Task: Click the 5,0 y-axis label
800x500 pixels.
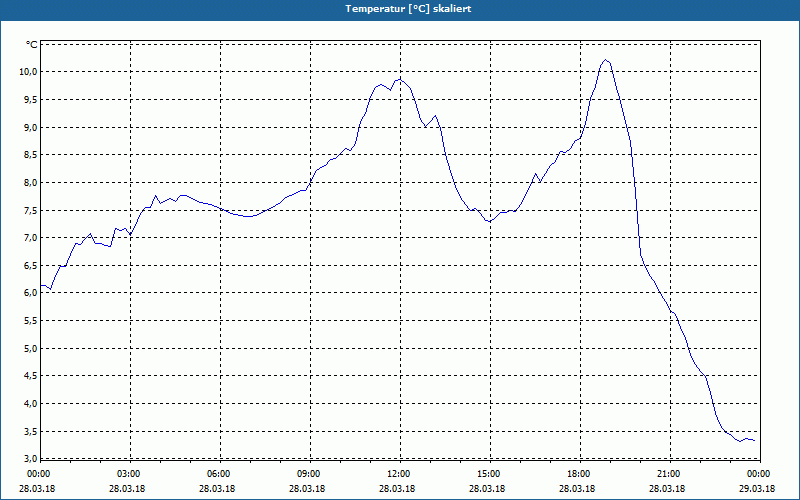Action: pos(31,348)
